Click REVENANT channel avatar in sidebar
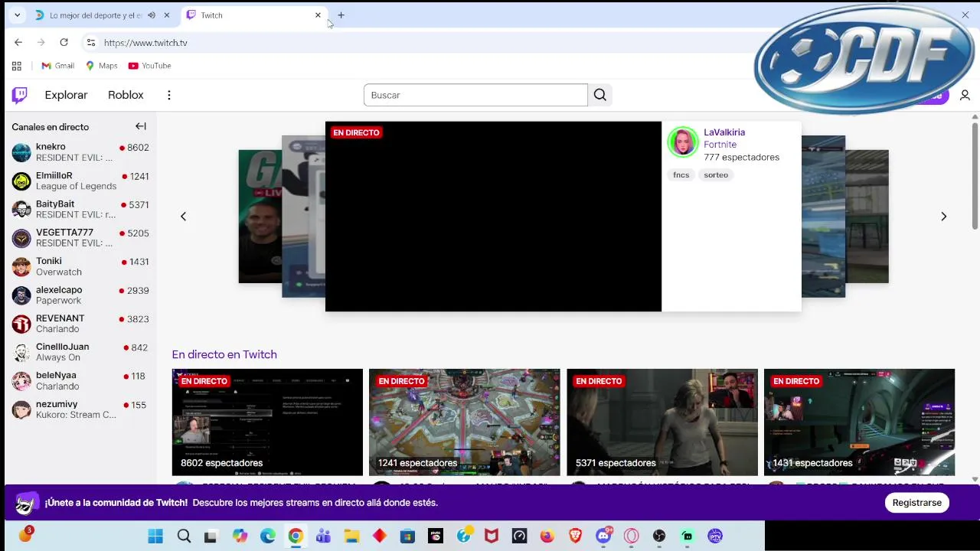Image resolution: width=980 pixels, height=551 pixels. [x=21, y=323]
